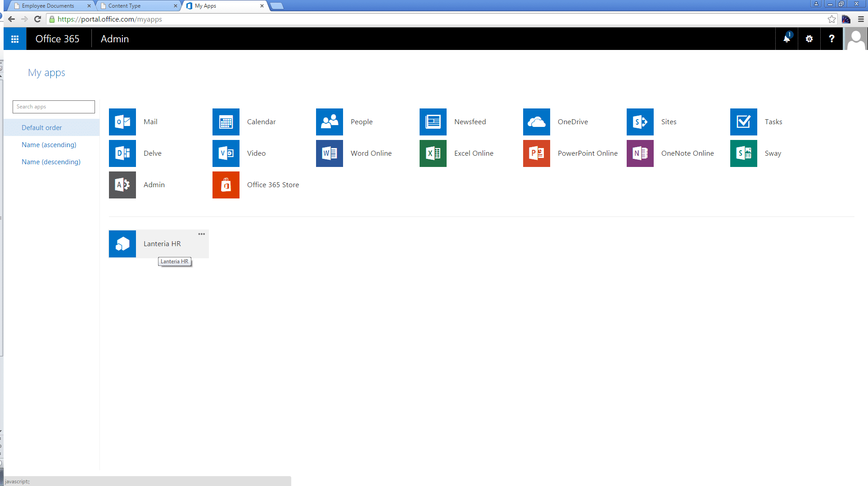Click the user profile avatar
Image resolution: width=868 pixels, height=486 pixels.
point(855,39)
